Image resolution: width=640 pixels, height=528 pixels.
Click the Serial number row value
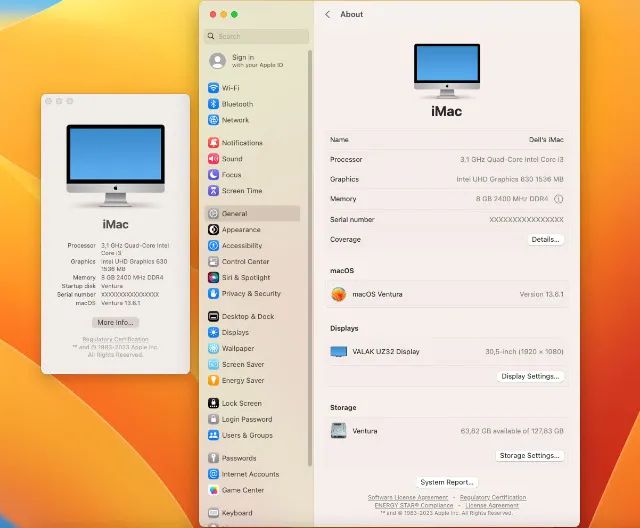pos(526,220)
